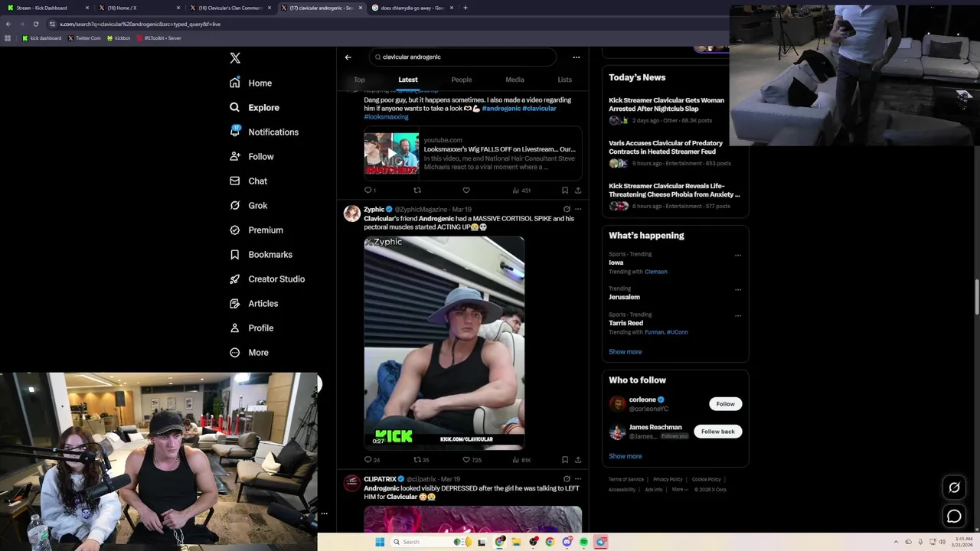Viewport: 980px width, 551px height.
Task: Click the floating Grok button
Action: coord(954,487)
